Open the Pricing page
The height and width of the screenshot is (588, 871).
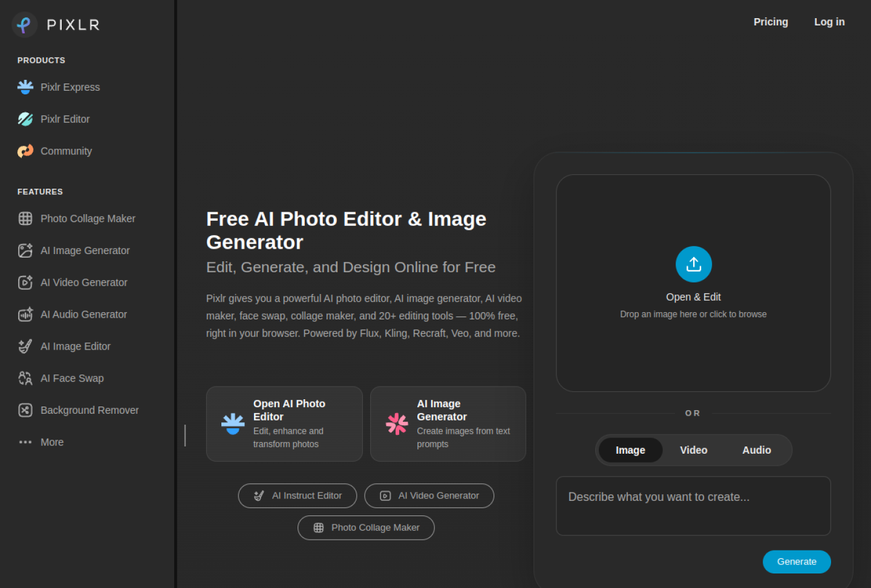(x=771, y=22)
